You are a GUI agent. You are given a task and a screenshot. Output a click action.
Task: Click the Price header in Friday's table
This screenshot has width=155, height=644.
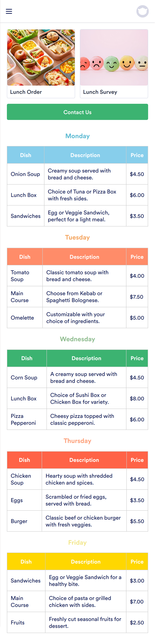click(x=137, y=562)
